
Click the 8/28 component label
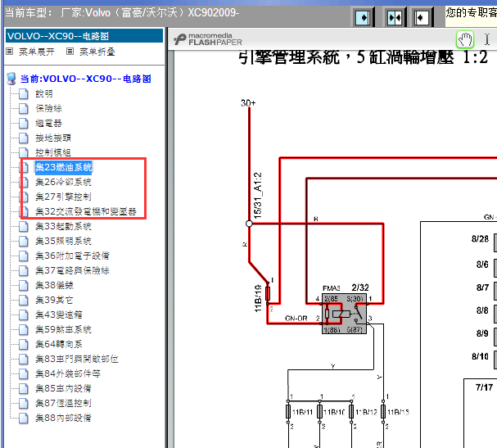point(480,239)
